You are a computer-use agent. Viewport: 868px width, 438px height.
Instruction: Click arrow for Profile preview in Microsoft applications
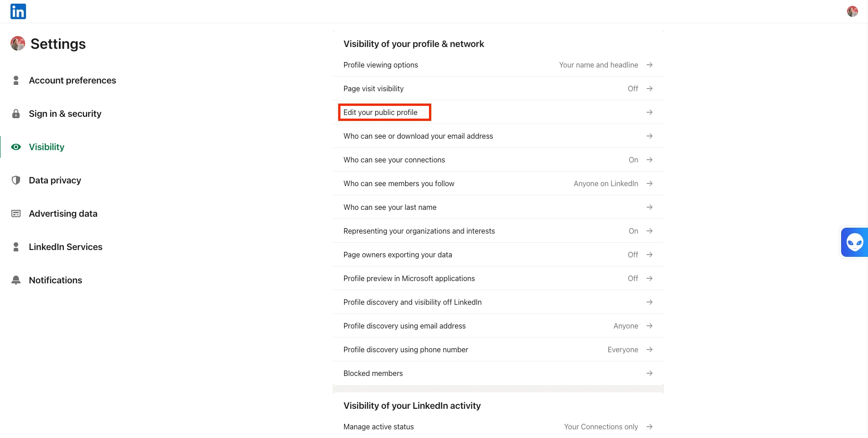pos(649,278)
